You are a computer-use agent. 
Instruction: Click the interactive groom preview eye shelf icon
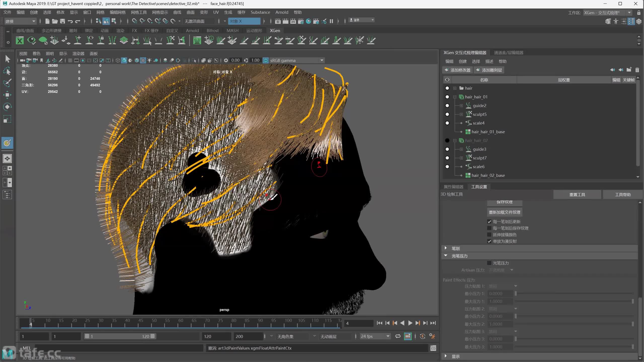(x=31, y=40)
